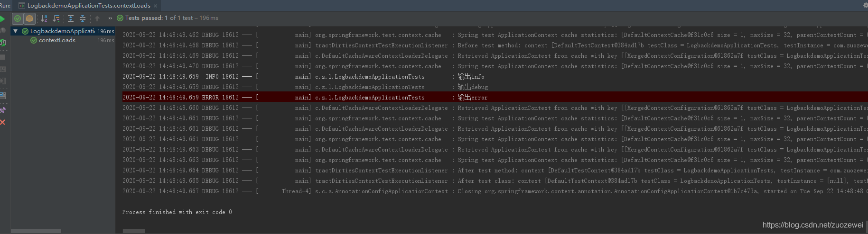Click the Thread-4 AnnotationConfigApplicationContext closing line
The width and height of the screenshot is (868, 234).
point(495,191)
